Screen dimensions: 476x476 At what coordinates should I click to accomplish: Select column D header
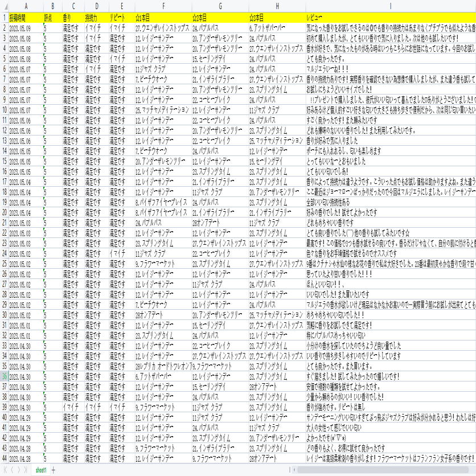(x=97, y=6)
